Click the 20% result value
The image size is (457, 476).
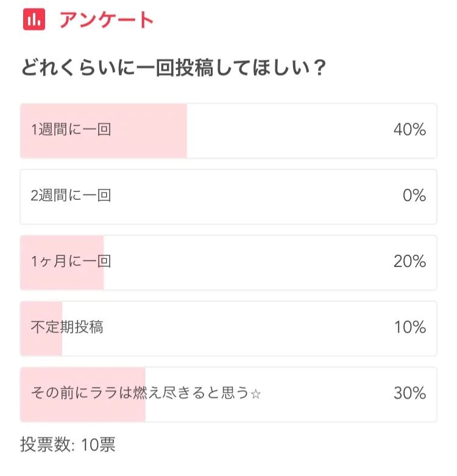pyautogui.click(x=409, y=261)
